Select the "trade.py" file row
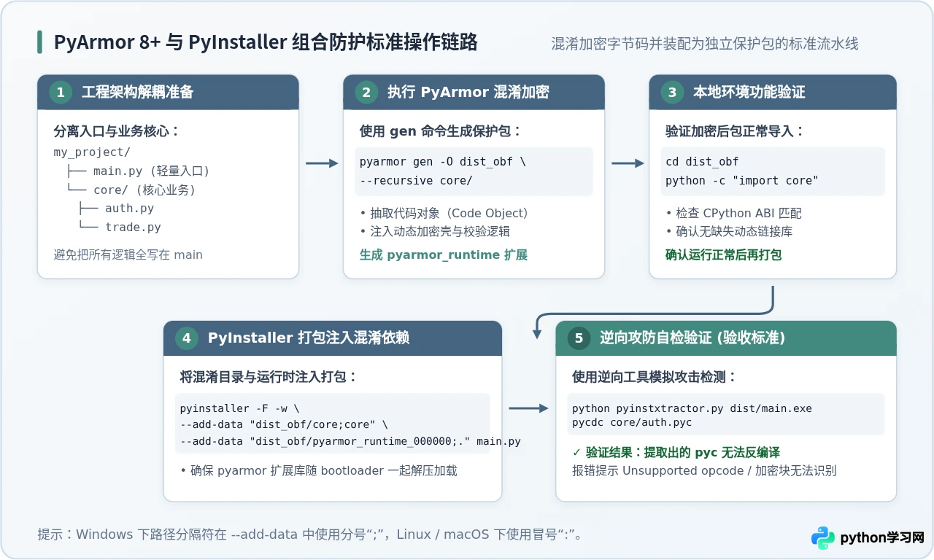This screenshot has width=934, height=560. coord(120,227)
